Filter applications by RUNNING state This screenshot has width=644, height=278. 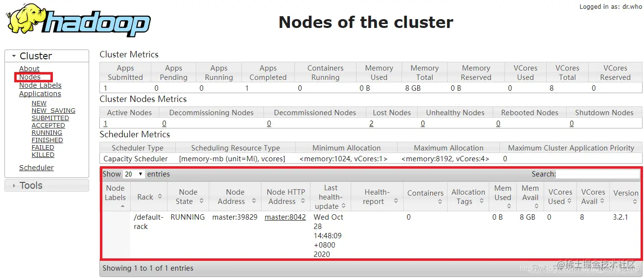47,133
